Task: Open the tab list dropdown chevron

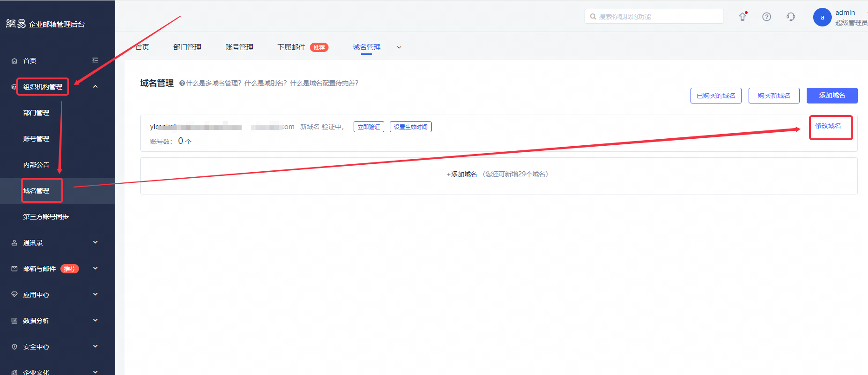Action: click(399, 47)
